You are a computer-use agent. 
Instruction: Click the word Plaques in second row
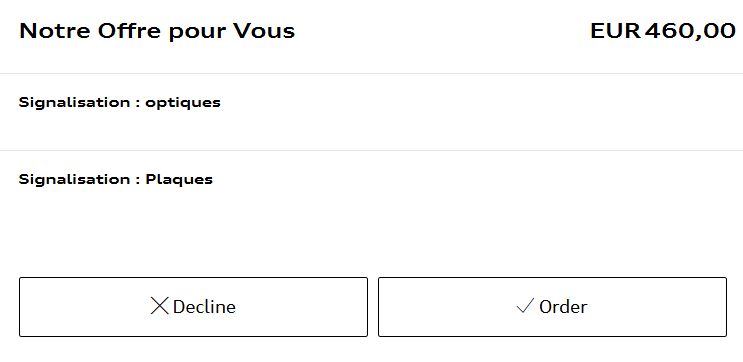(179, 180)
